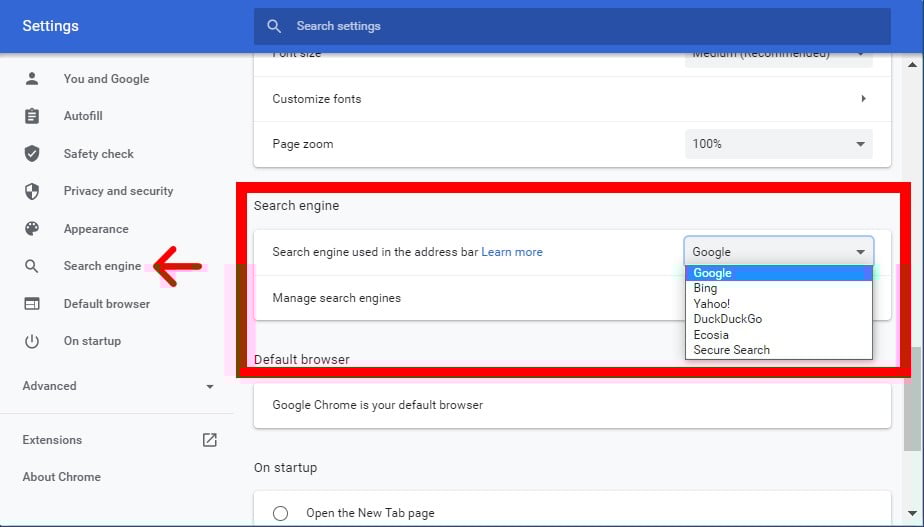Open the partially visible Font size dropdown
The image size is (924, 527).
778,60
